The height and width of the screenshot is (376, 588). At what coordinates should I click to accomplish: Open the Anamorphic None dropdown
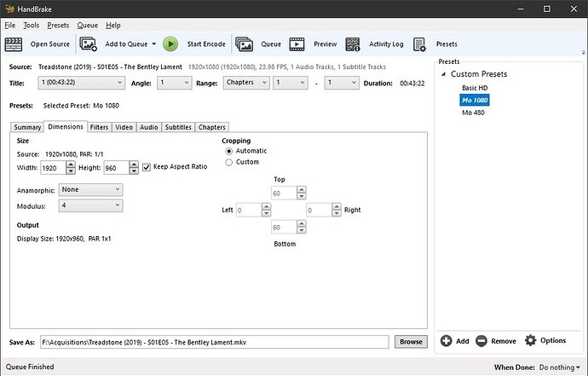tap(90, 189)
